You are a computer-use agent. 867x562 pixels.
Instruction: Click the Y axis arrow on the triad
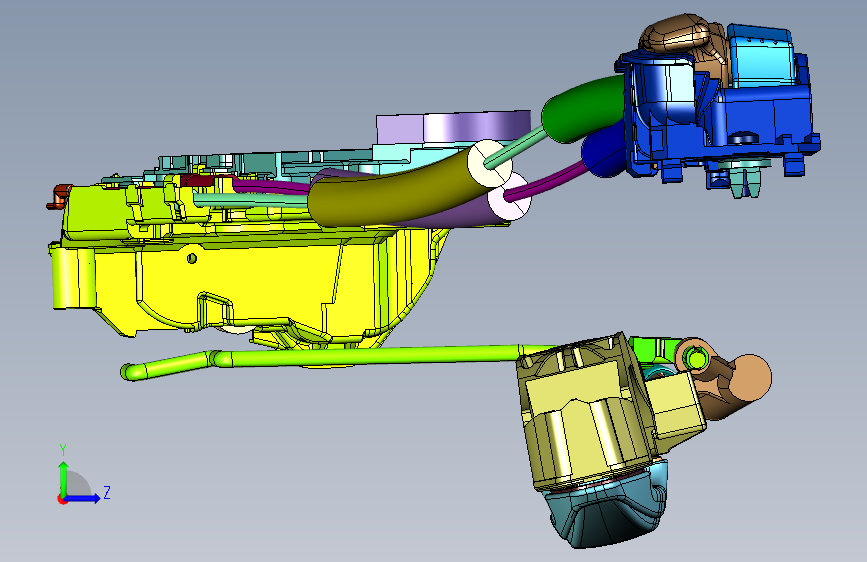tap(64, 477)
